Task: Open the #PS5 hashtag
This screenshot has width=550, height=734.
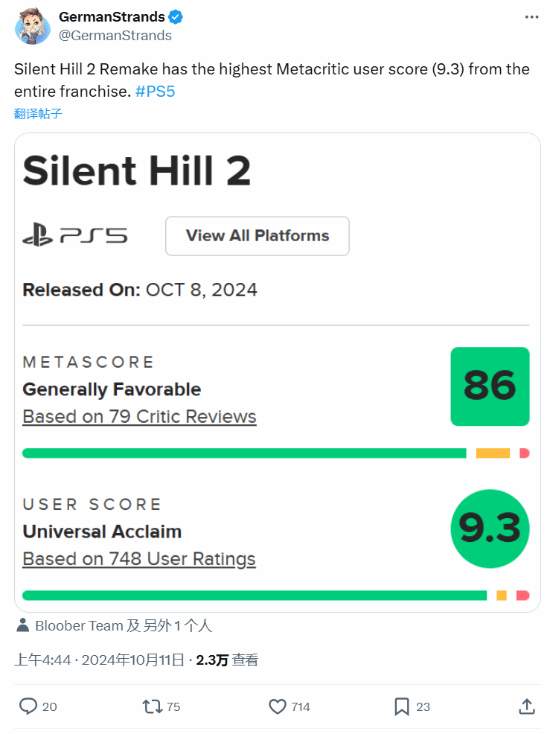Action: pyautogui.click(x=155, y=91)
